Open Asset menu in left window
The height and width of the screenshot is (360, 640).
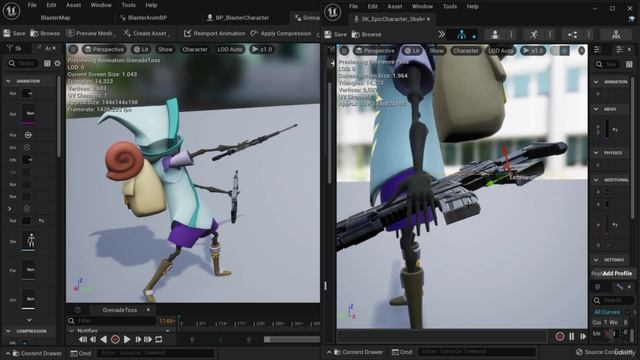[x=73, y=5]
